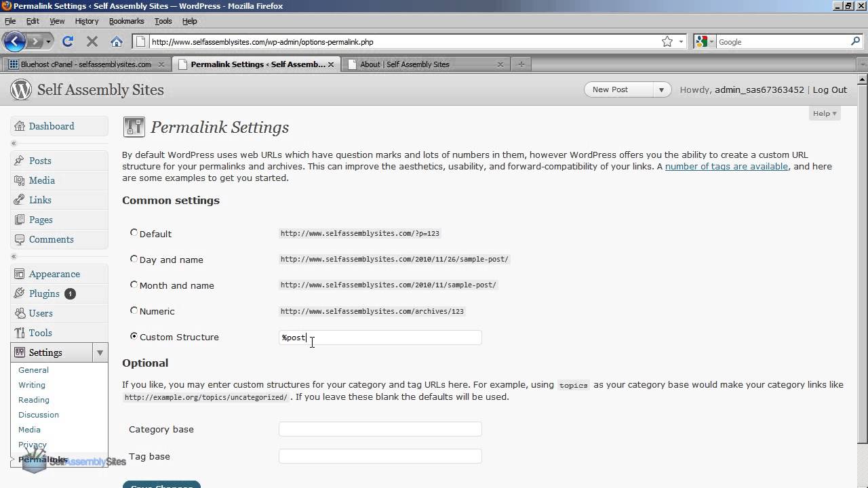This screenshot has height=488, width=868.
Task: Click the Appearance icon in the sidebar
Action: [20, 274]
